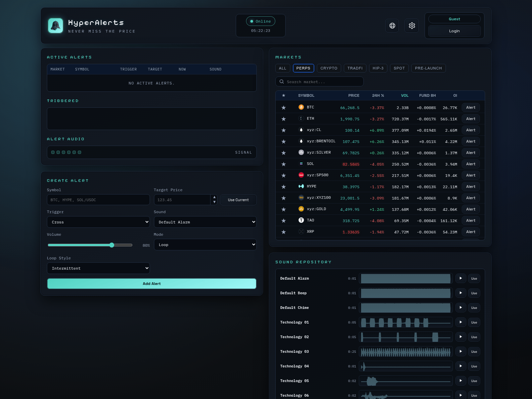Star the xyz:CL market
Image resolution: width=532 pixels, height=399 pixels.
[x=284, y=130]
